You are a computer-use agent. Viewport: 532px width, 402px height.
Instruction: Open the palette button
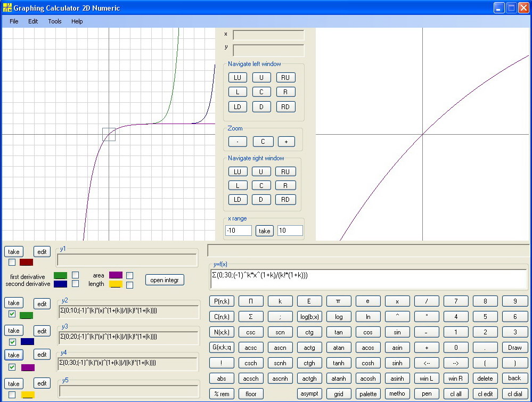point(368,394)
